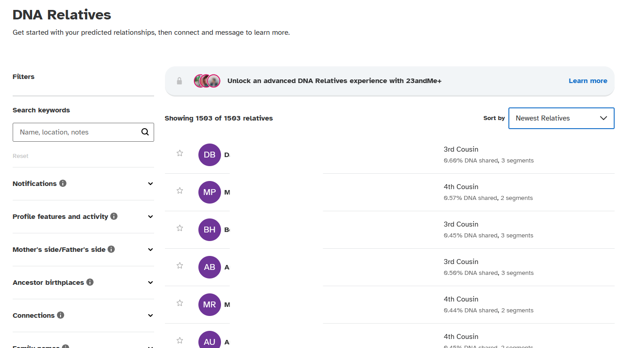Star the AU relative row
Viewport: 644px width, 348px height.
[180, 340]
